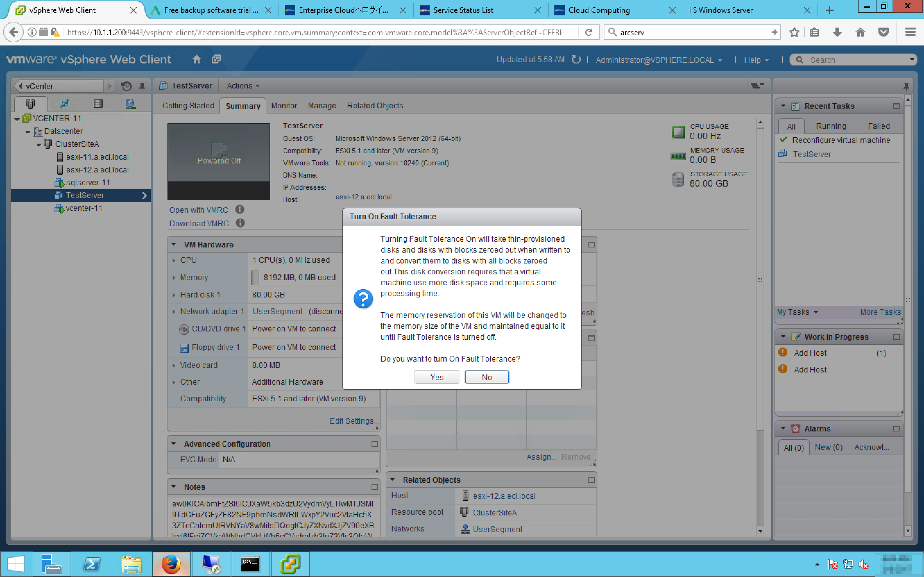Click the navigator history icon
The image size is (924, 577).
[126, 86]
